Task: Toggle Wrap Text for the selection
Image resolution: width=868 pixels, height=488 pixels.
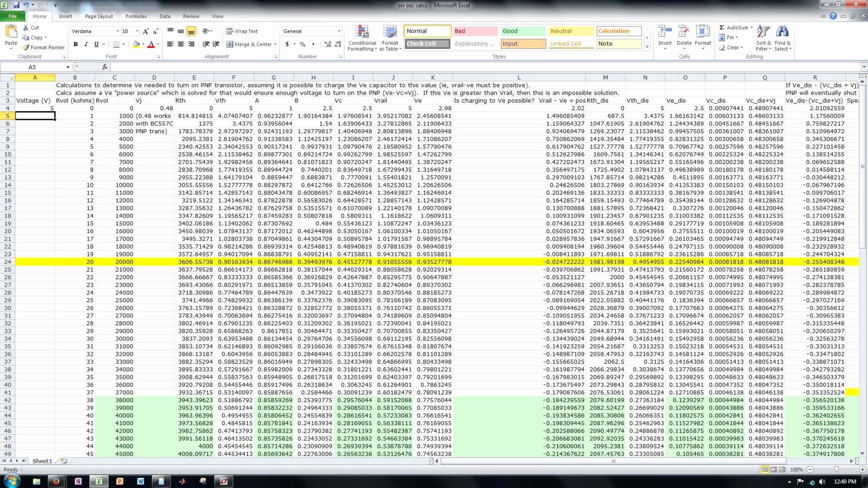Action: [x=241, y=31]
